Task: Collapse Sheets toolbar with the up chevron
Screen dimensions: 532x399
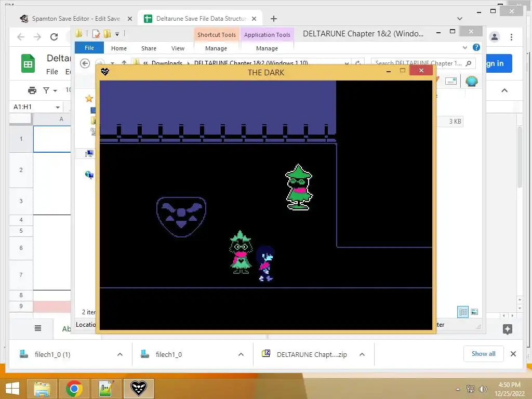Action: pyautogui.click(x=504, y=90)
